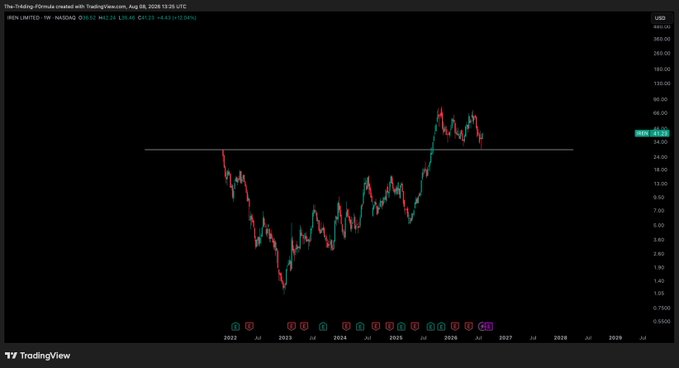Click the +4.43 (+12.04%) change value
The height and width of the screenshot is (368, 679).
click(176, 18)
